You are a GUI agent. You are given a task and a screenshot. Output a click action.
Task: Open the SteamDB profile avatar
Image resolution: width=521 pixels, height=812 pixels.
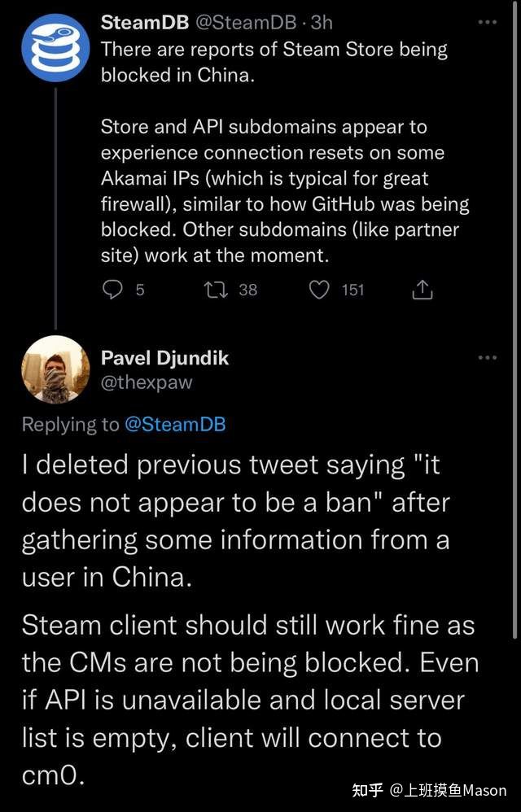[x=55, y=48]
